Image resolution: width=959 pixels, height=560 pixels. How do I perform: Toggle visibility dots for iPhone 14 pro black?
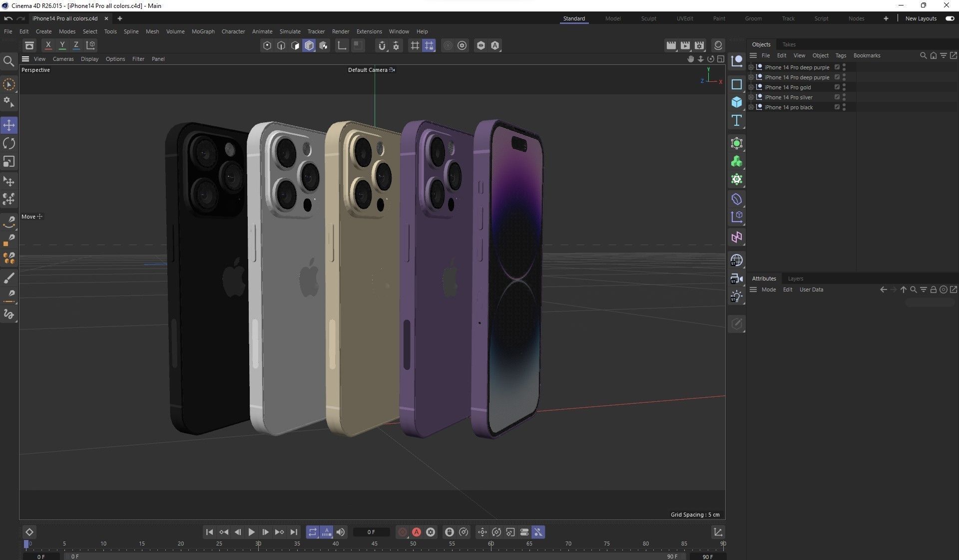tap(844, 107)
